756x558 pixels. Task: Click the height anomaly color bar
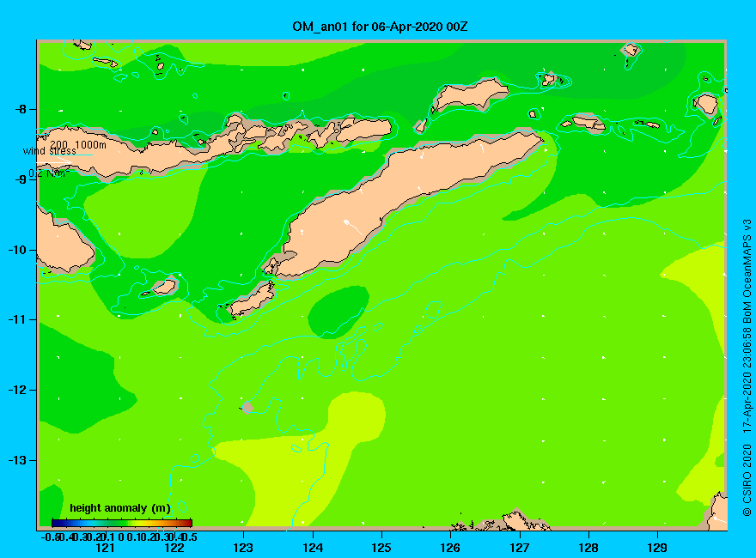pos(122,523)
